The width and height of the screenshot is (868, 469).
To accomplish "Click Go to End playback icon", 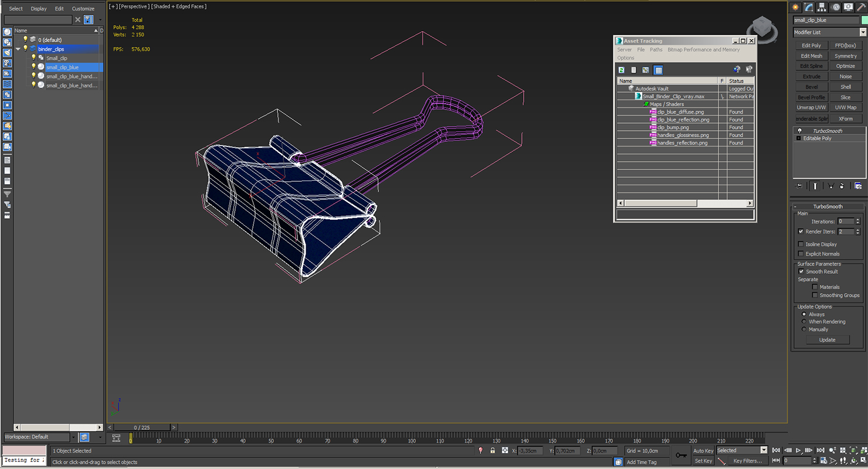I will coord(820,450).
